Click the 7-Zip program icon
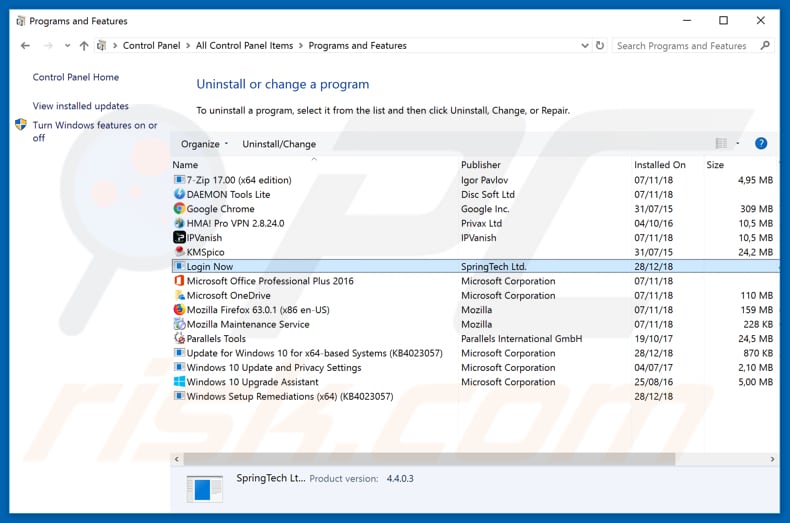The image size is (790, 523). tap(179, 180)
